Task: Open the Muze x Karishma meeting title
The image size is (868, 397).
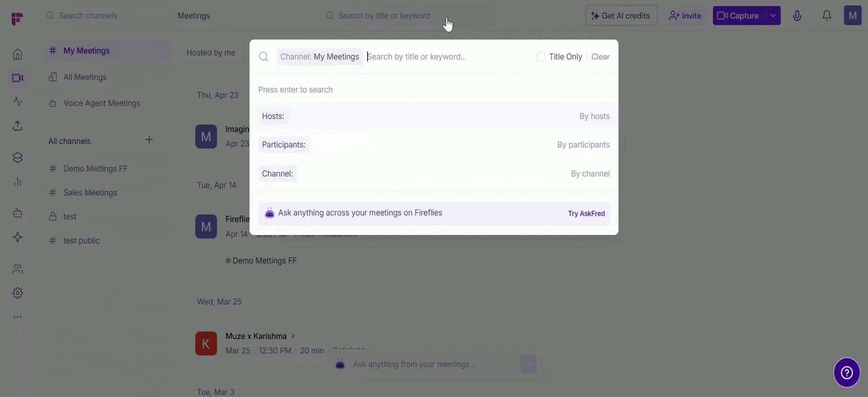Action: pos(256,336)
